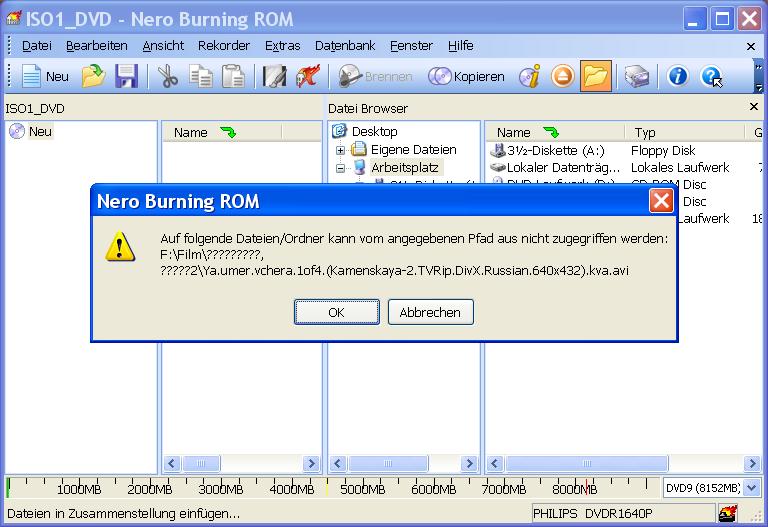Click the flame burn compilation icon
The image size is (768, 527).
pos(308,76)
